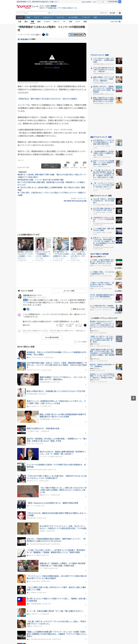Image resolution: width=138 pixels, height=644 pixels.
Task: Open article 本並健治氏 年末ジャンボ30万円
Action: tap(57, 353)
